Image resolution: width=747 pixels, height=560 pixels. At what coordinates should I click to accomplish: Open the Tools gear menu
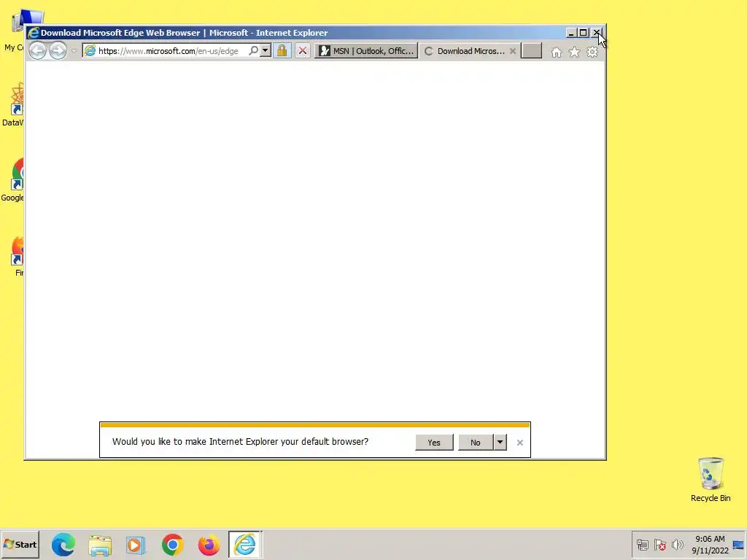coord(592,52)
